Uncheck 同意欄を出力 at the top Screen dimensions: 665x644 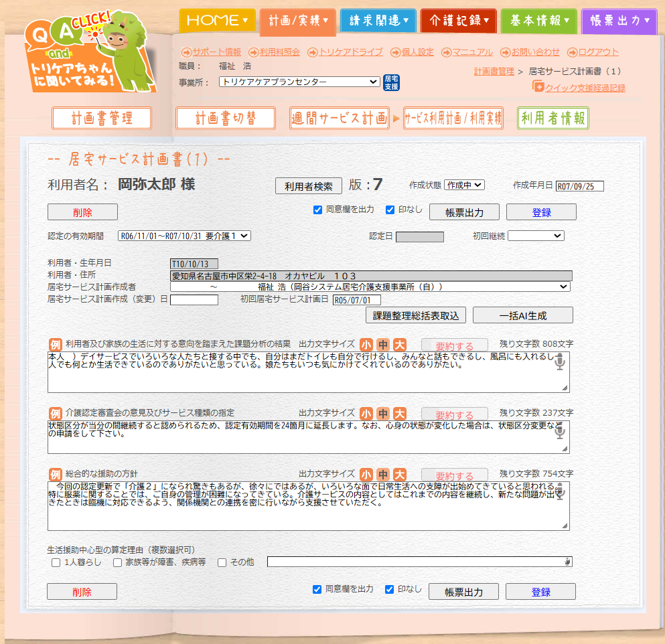tap(317, 211)
